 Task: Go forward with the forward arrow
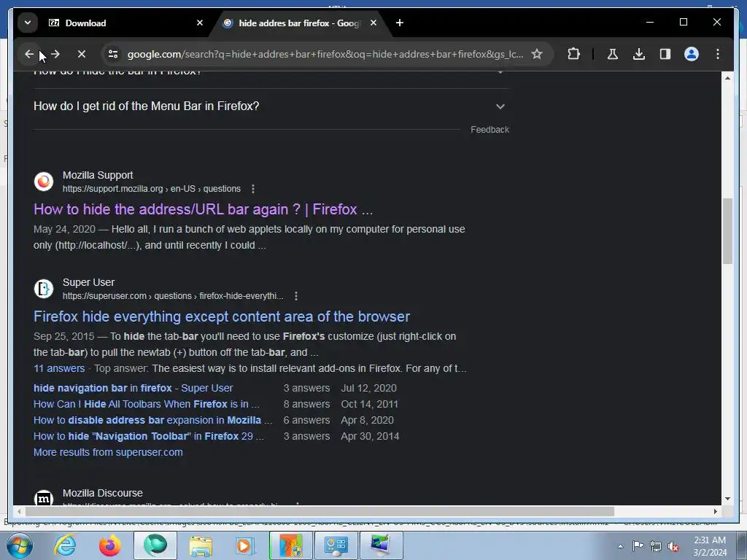point(55,54)
